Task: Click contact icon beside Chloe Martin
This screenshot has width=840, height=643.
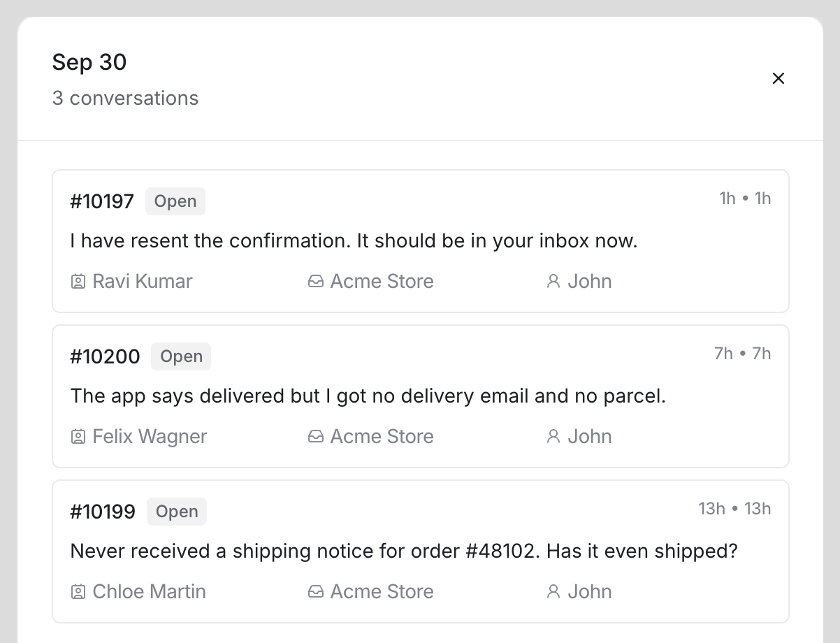Action: pyautogui.click(x=78, y=592)
